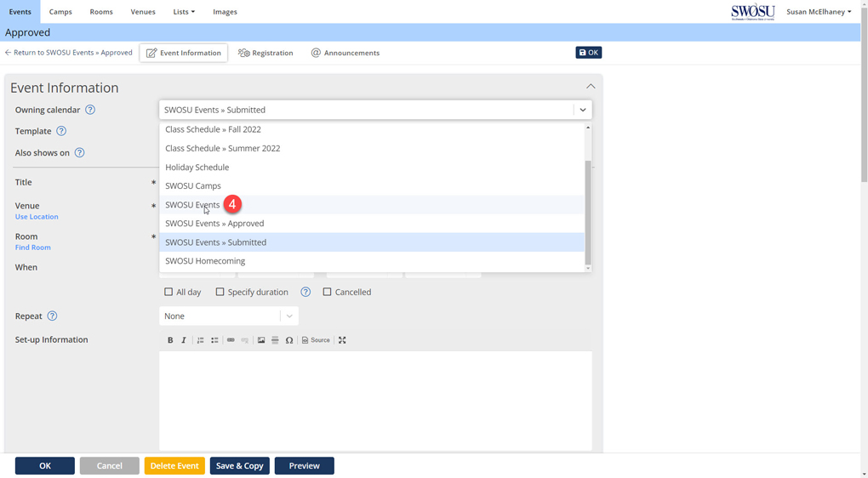This screenshot has height=478, width=868.
Task: Insert a numbered list in the editor
Action: click(x=200, y=340)
